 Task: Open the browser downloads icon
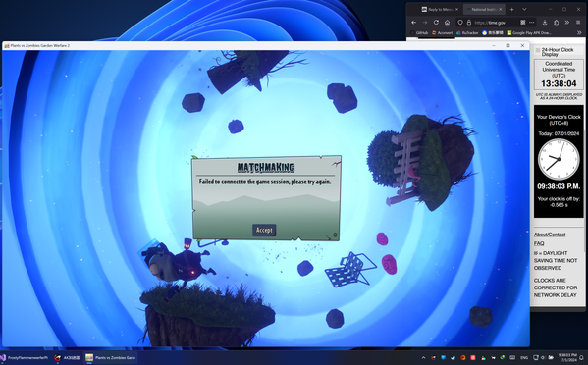(x=545, y=23)
